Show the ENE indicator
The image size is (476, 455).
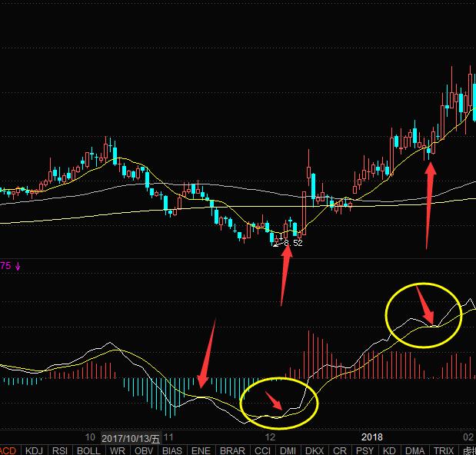pos(201,450)
